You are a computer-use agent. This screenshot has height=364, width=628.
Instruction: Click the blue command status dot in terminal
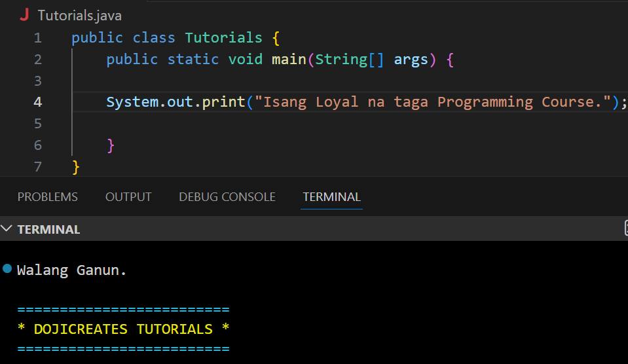tap(7, 268)
